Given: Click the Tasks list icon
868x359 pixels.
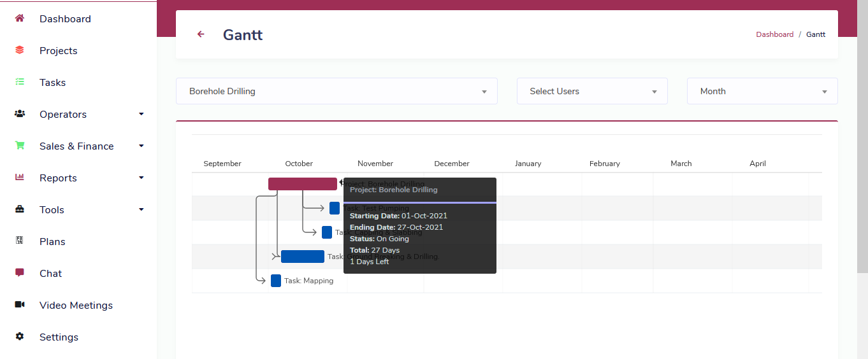Looking at the screenshot, I should pos(20,82).
